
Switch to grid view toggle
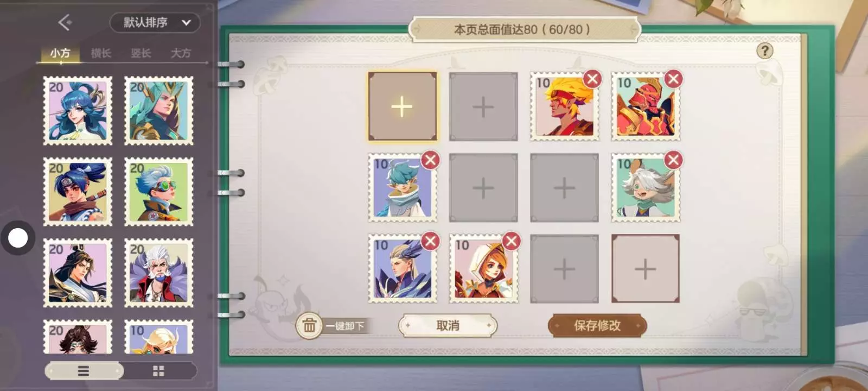point(158,371)
